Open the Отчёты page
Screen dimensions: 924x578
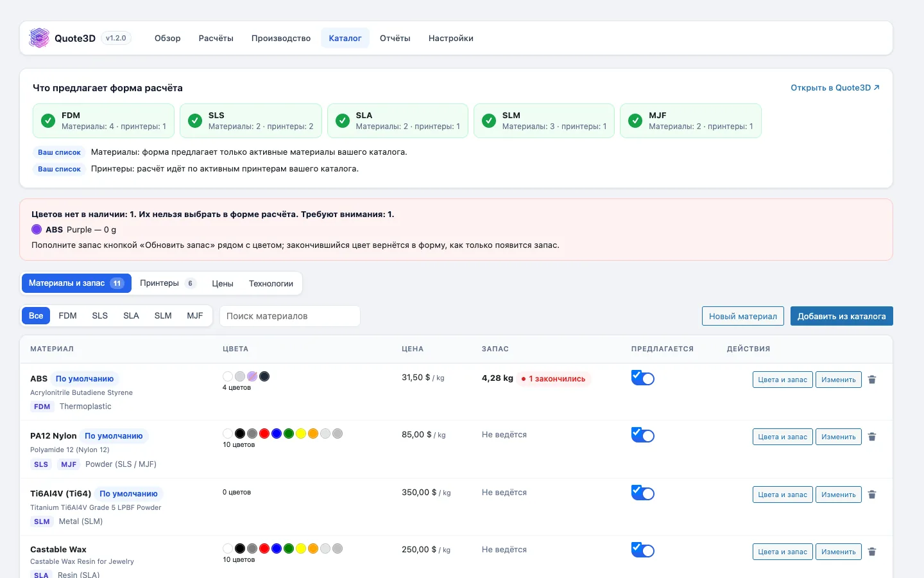click(395, 38)
